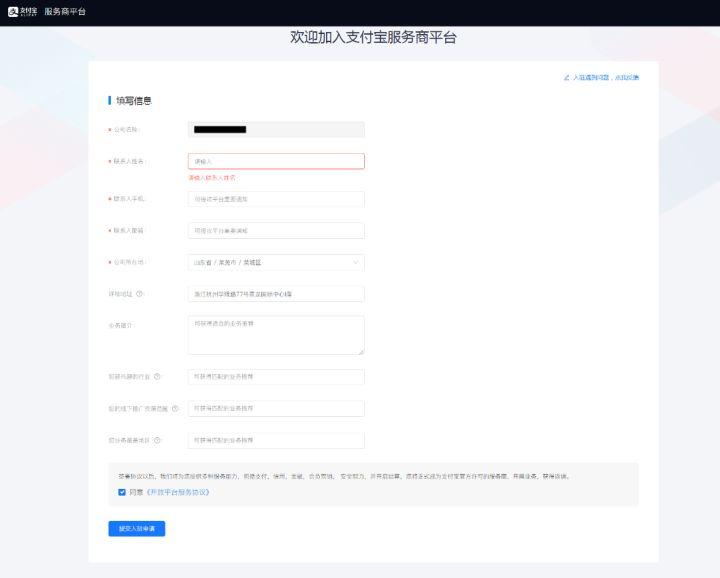This screenshot has height=578, width=720.
Task: Click help icon beside last field's label
Action: tap(157, 440)
